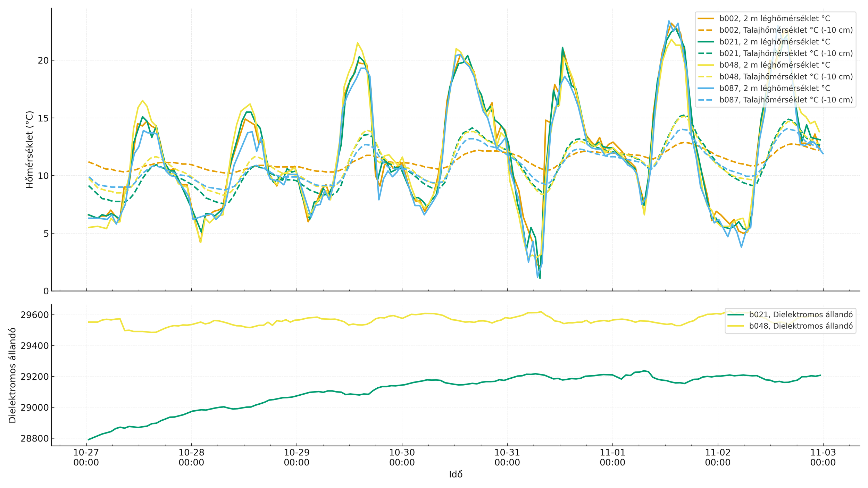Click the 11-01 00:00 date tick label

[612, 457]
